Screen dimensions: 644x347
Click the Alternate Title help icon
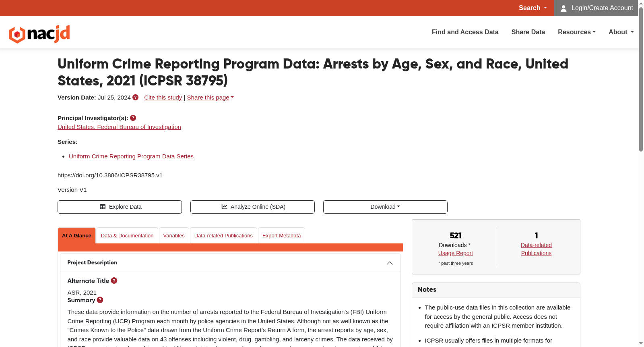pyautogui.click(x=114, y=281)
